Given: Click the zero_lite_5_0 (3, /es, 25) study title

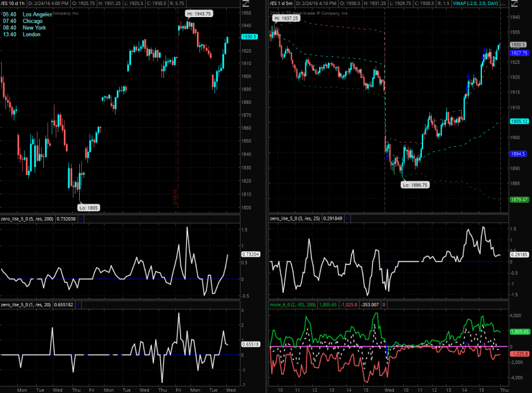Looking at the screenshot, I should point(296,218).
